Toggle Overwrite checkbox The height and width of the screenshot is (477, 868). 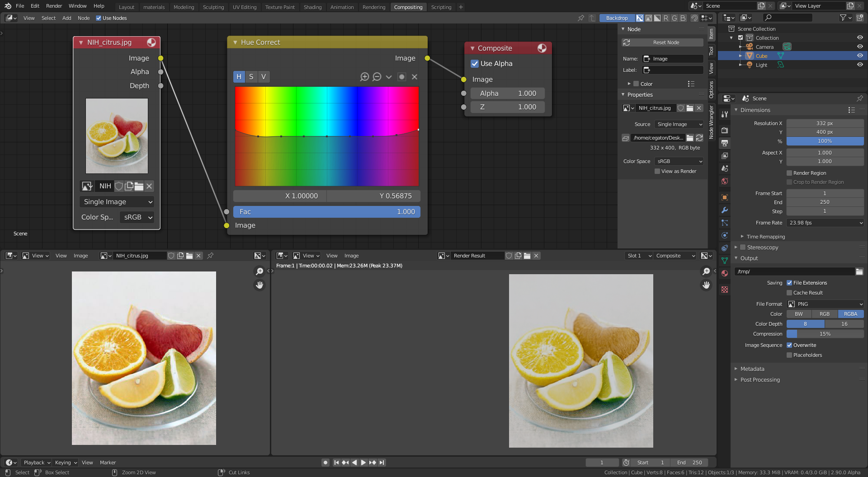789,345
